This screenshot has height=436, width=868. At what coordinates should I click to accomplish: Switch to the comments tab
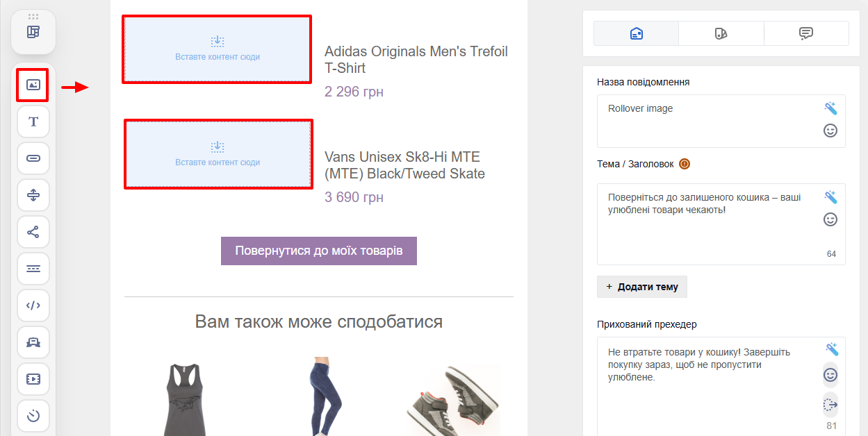(x=806, y=33)
